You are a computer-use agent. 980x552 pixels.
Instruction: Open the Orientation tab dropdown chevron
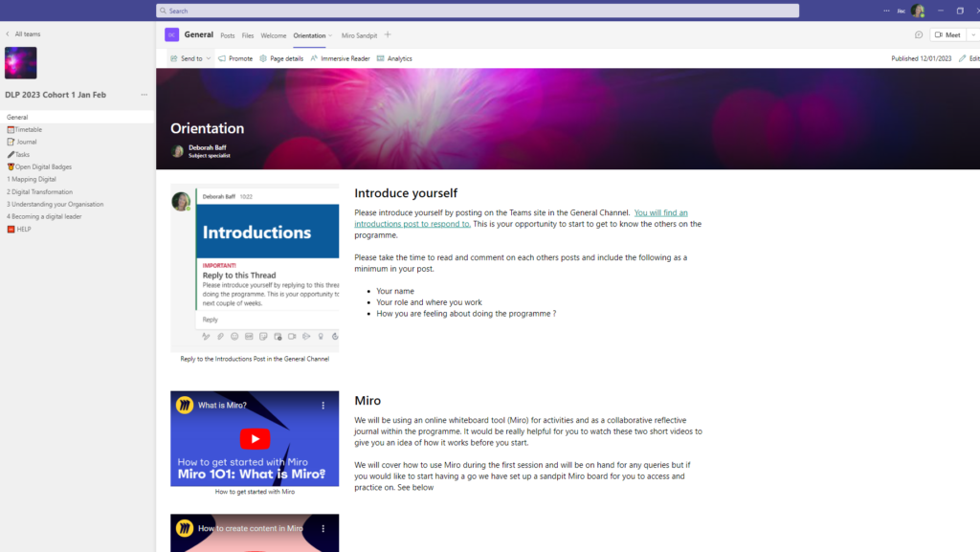330,35
